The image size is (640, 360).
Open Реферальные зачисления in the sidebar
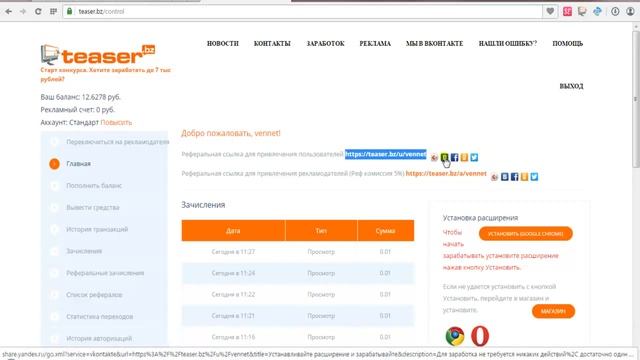105,273
